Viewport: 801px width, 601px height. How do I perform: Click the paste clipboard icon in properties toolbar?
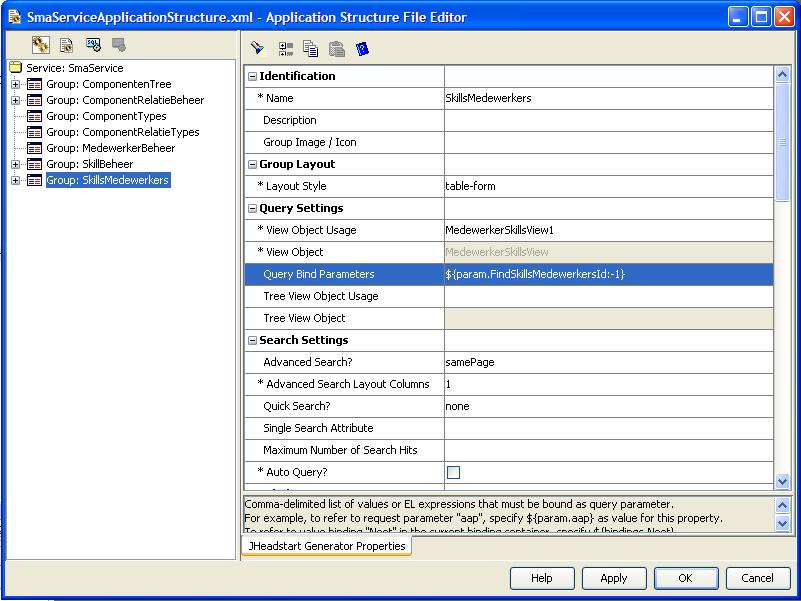tap(337, 48)
